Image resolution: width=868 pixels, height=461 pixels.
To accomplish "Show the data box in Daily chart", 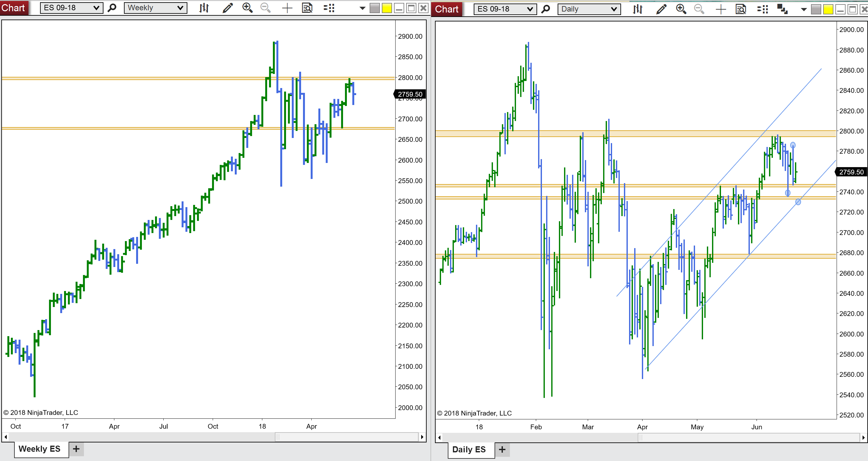I will click(x=741, y=9).
